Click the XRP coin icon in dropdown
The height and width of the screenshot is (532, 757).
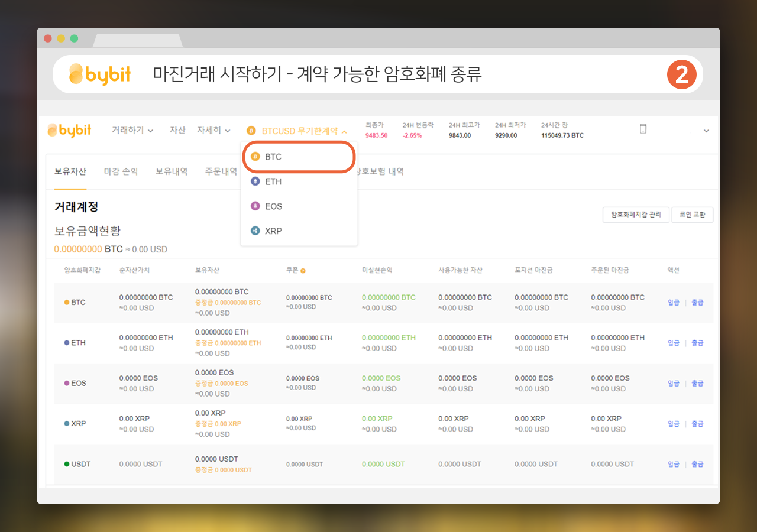(x=255, y=231)
